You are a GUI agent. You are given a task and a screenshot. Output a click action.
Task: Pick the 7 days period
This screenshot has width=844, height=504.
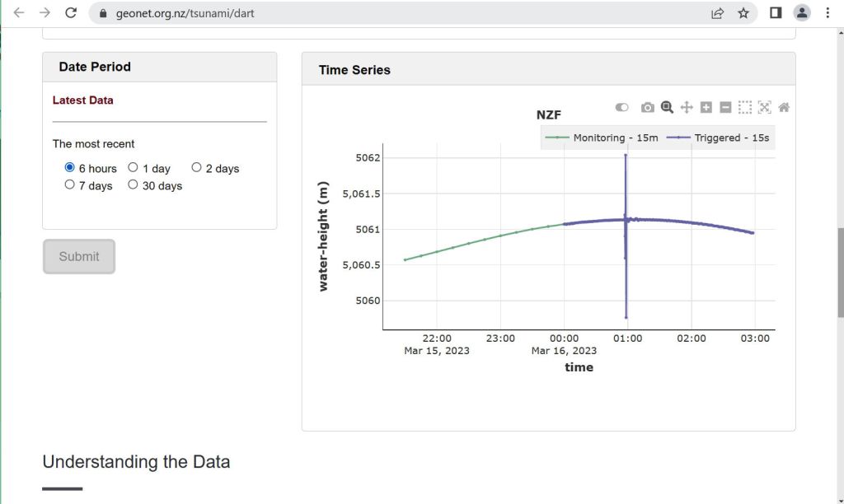[x=70, y=185]
